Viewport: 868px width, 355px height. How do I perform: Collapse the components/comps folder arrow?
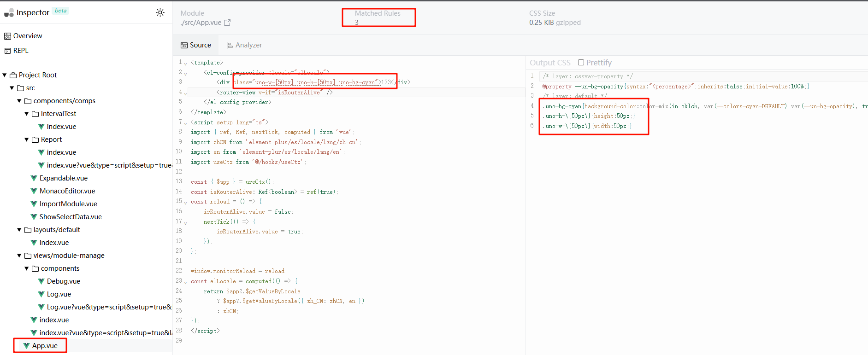[19, 101]
